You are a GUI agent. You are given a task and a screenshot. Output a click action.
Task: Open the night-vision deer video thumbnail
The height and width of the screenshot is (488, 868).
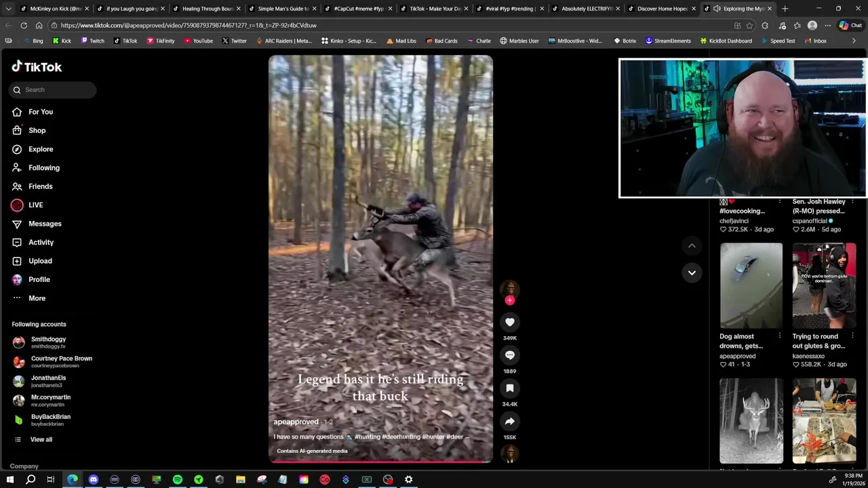click(751, 421)
